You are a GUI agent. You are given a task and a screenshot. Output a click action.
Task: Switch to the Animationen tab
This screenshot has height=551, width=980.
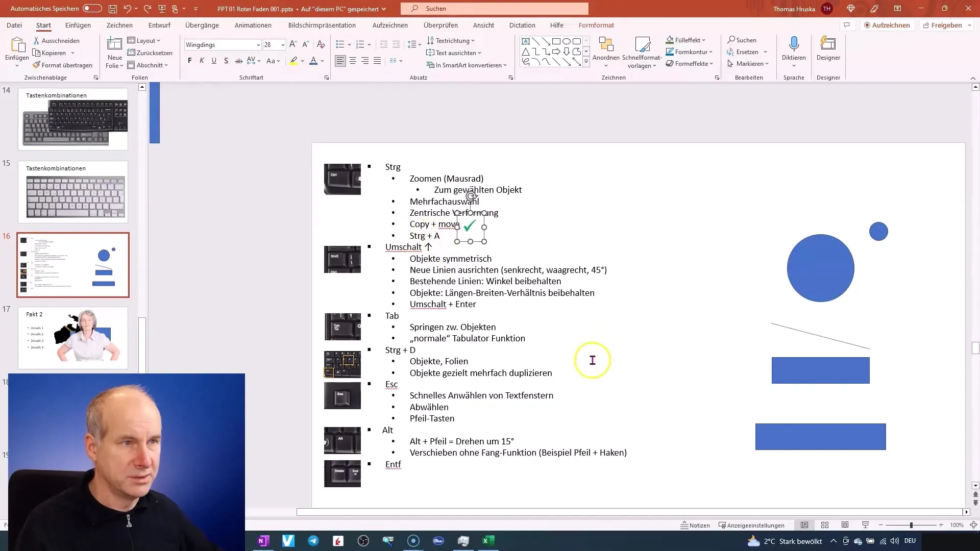(253, 25)
